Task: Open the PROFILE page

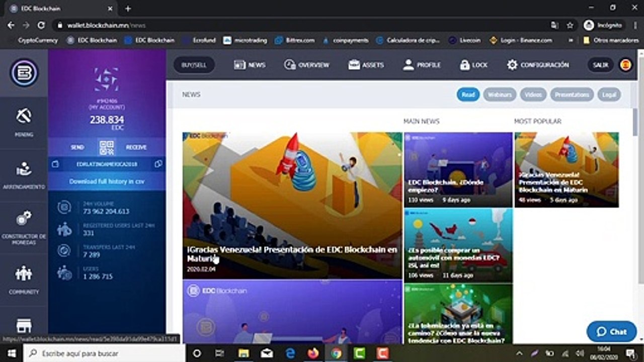Action: pyautogui.click(x=422, y=65)
